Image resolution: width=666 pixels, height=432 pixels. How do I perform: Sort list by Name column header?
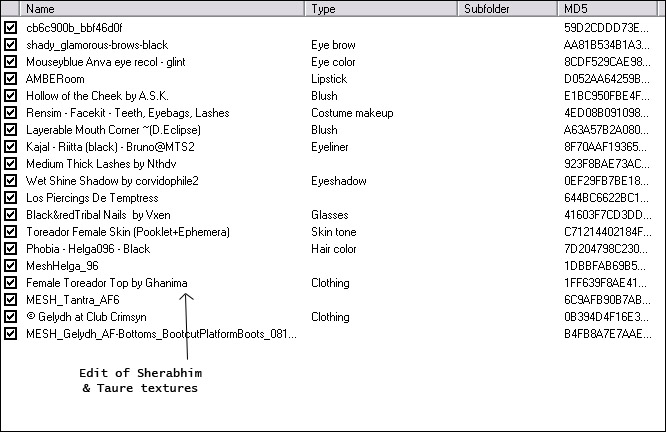coord(160,9)
